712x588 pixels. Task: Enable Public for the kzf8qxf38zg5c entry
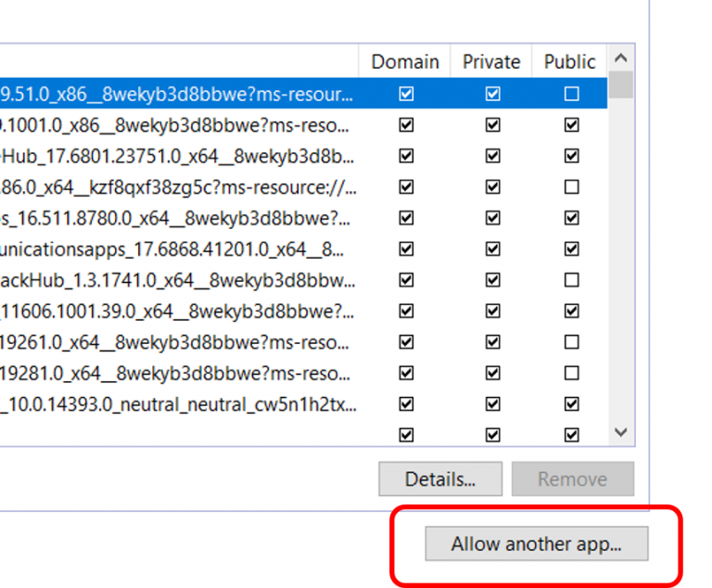pyautogui.click(x=572, y=186)
